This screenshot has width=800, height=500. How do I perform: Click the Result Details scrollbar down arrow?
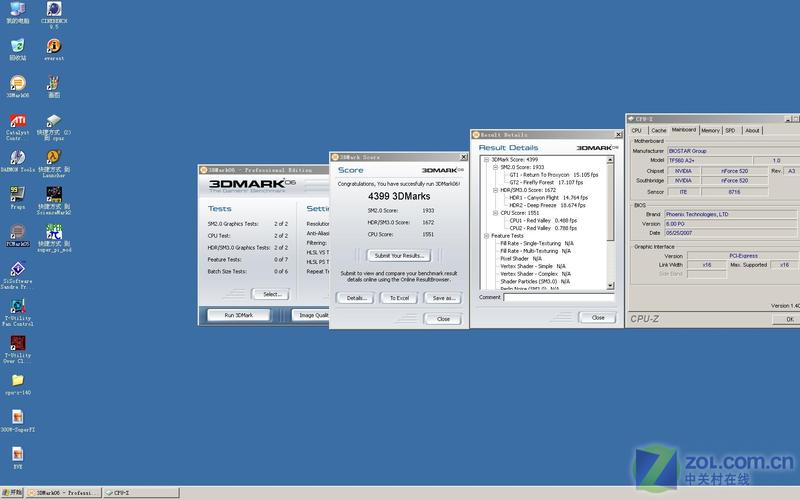610,286
